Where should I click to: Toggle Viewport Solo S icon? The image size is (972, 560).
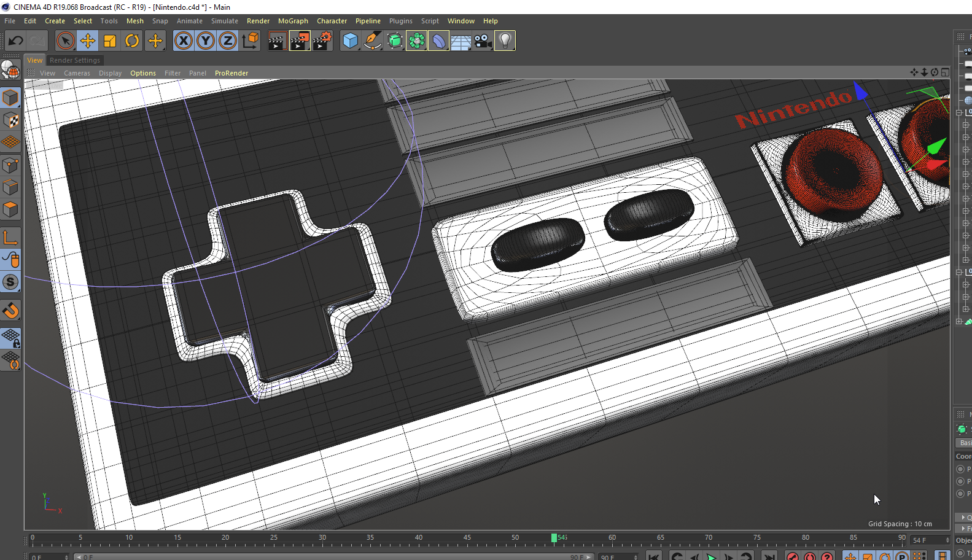pos(10,282)
